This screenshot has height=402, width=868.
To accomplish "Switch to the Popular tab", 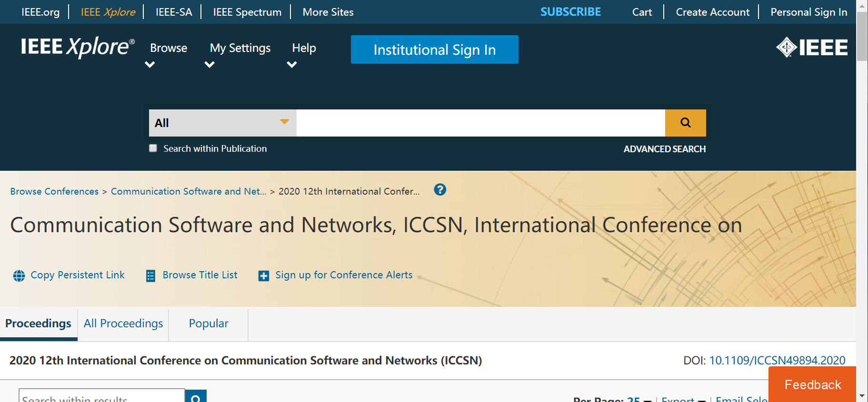I will coord(209,324).
